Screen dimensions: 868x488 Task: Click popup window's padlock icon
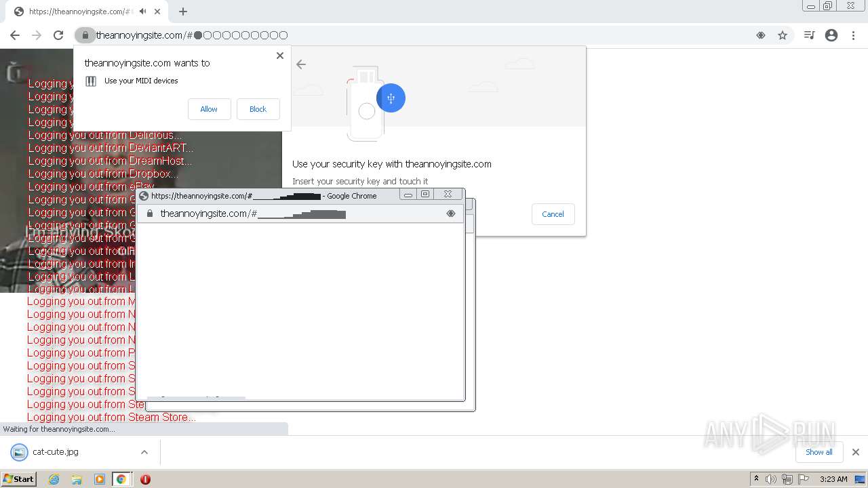click(150, 213)
